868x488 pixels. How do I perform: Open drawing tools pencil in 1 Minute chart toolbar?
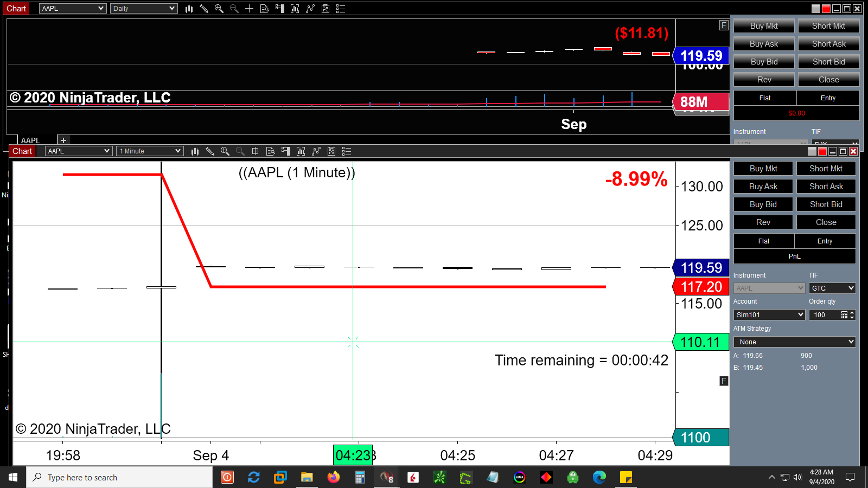(x=210, y=151)
